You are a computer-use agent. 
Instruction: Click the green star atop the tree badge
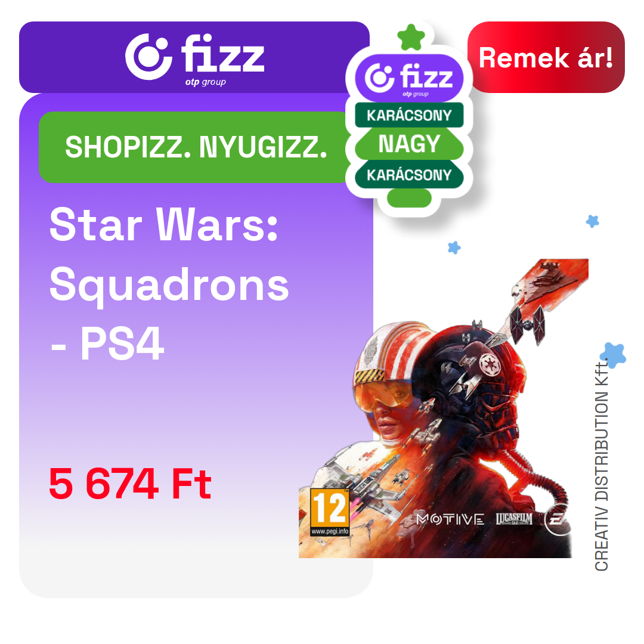point(411,38)
